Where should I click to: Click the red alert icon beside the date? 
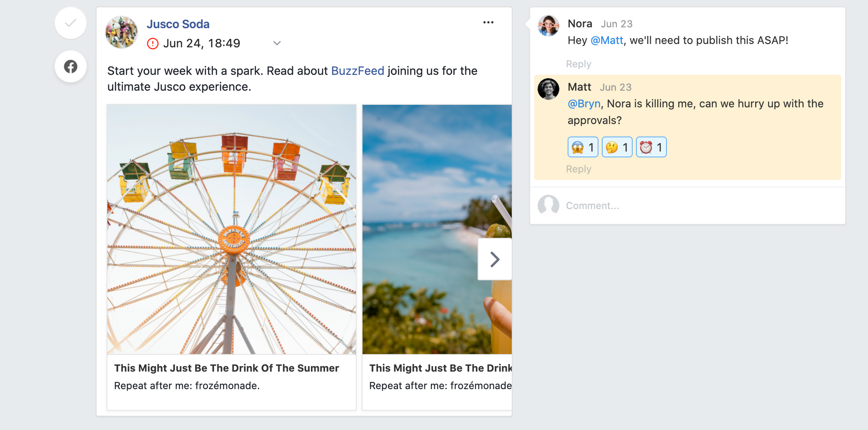[153, 43]
